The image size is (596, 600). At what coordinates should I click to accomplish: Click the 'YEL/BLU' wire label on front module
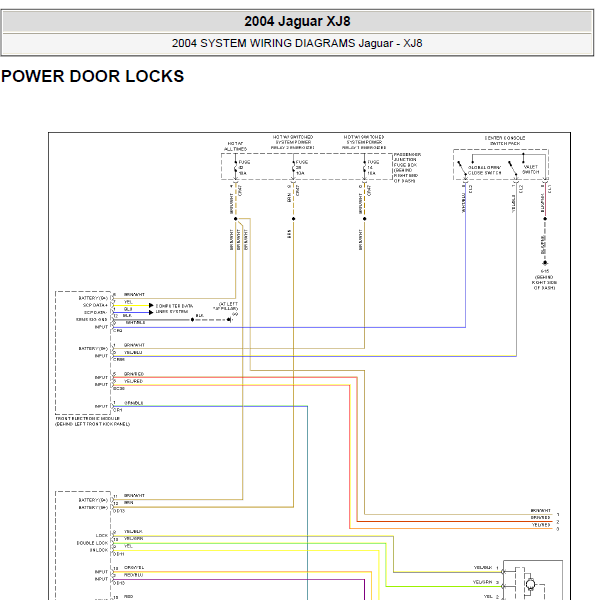click(133, 352)
